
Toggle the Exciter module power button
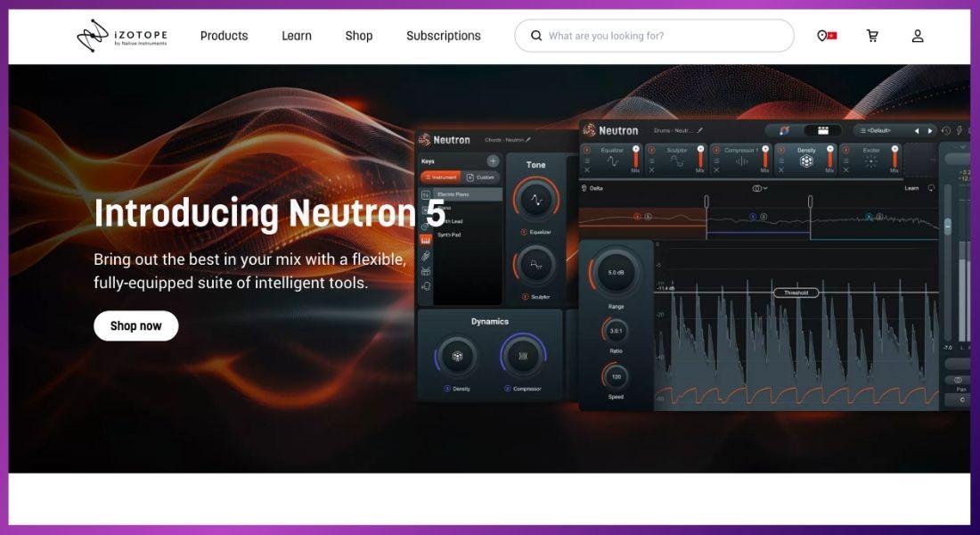tap(845, 150)
